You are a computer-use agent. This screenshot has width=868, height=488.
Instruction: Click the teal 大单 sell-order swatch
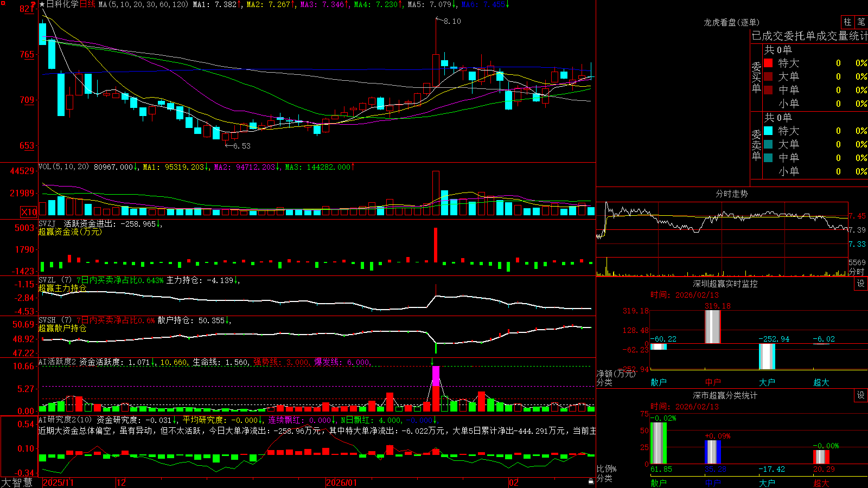[x=768, y=144]
